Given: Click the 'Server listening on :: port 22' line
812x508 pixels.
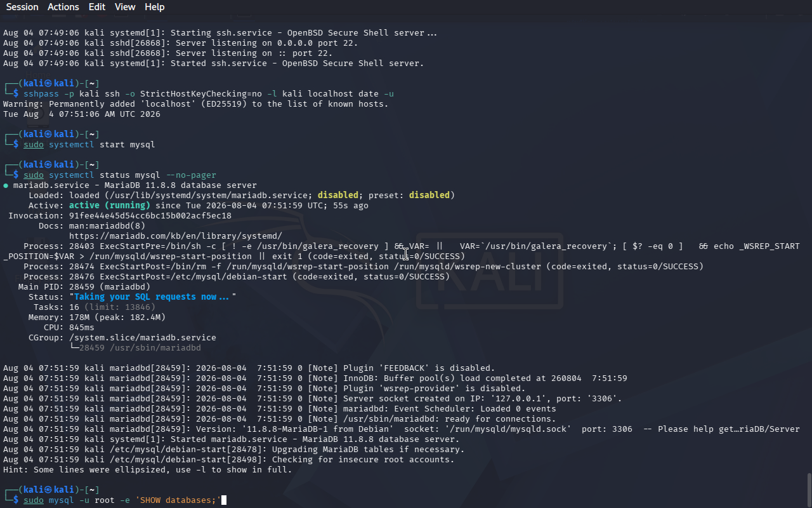Looking at the screenshot, I should click(168, 53).
